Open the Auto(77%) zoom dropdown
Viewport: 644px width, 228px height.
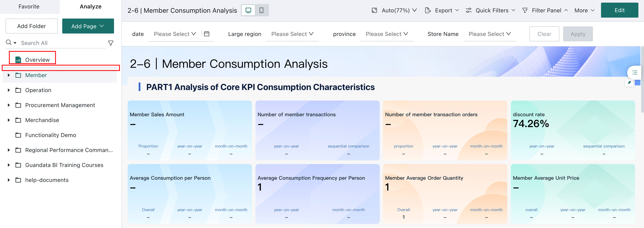click(x=395, y=10)
